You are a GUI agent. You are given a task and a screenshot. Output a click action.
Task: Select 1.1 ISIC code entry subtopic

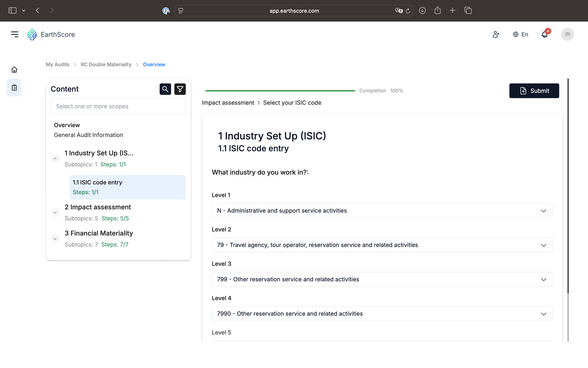point(128,187)
